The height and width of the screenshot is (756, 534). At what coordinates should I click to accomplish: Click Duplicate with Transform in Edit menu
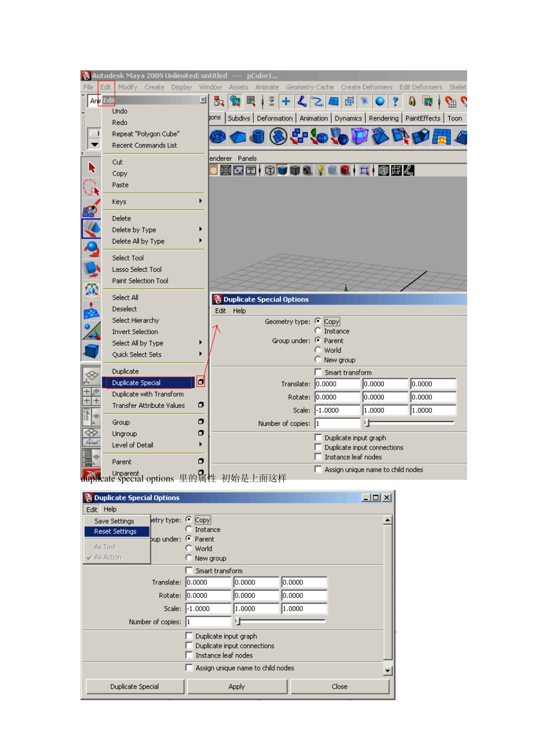pos(148,394)
